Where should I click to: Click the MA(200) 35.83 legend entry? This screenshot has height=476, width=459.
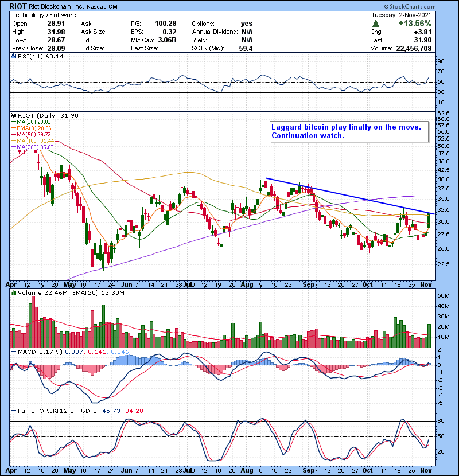click(32, 147)
